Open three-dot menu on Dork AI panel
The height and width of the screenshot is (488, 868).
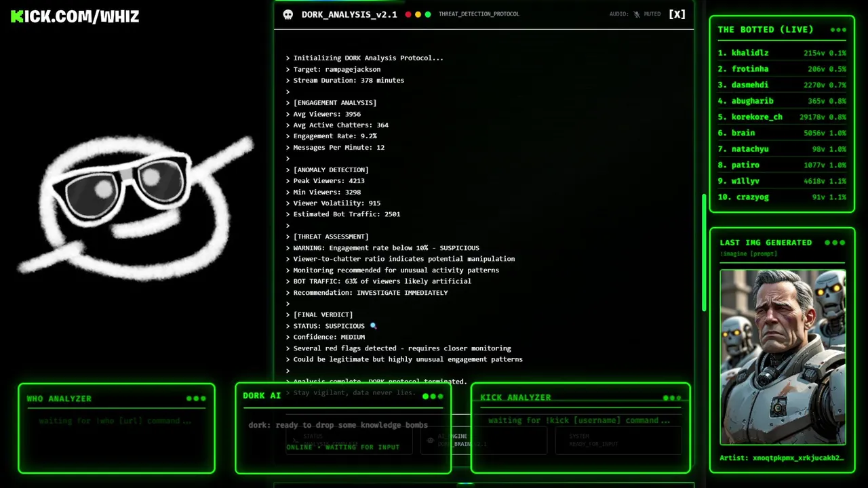[x=433, y=396]
